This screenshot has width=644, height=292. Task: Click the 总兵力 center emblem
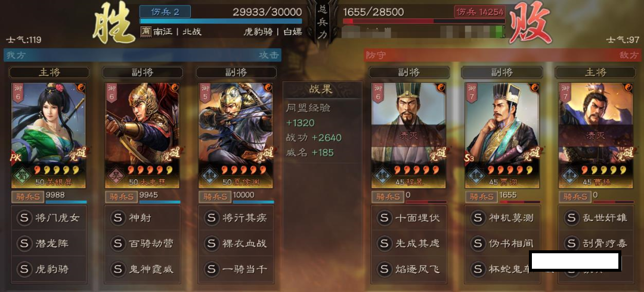323,21
